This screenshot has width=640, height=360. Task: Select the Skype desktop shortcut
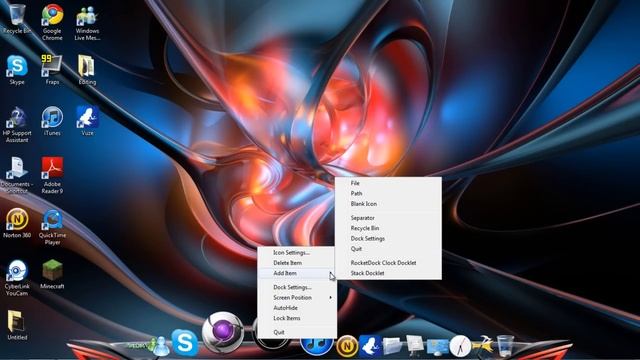coord(17,69)
